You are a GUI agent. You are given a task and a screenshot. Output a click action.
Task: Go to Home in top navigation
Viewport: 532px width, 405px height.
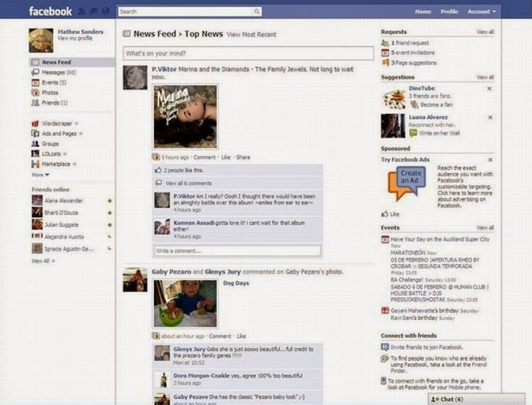click(x=423, y=11)
